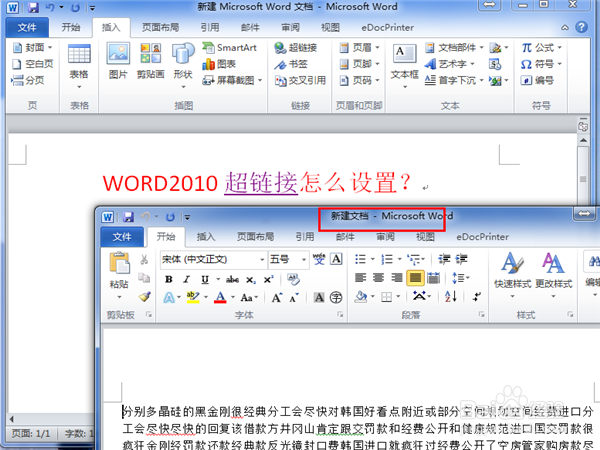Screen dimensions: 600x450
Task: Open Quick Parts (文档部件) menu
Action: click(x=454, y=47)
